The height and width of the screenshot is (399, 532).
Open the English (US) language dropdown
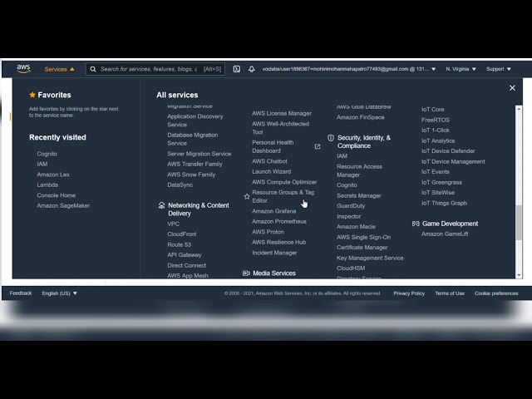click(x=59, y=293)
